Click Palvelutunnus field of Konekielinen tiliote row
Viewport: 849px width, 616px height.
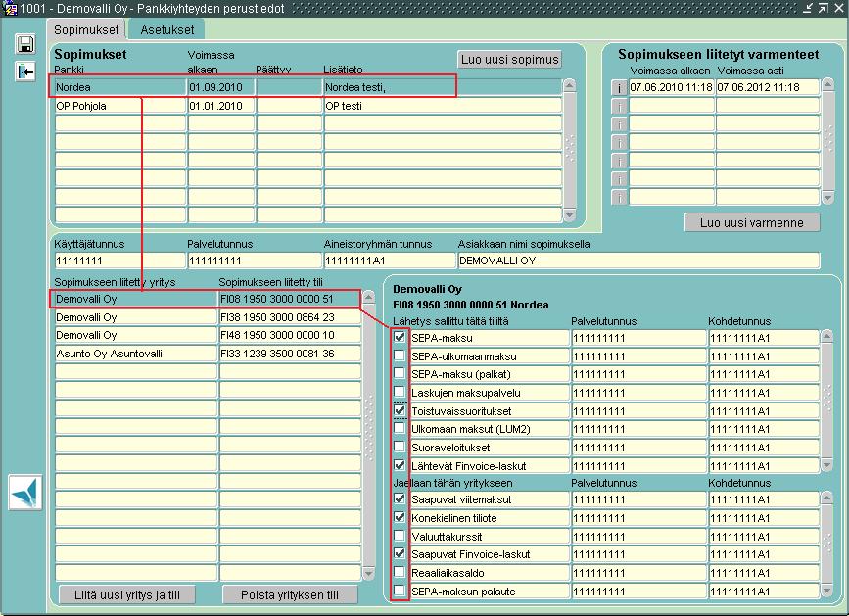638,518
